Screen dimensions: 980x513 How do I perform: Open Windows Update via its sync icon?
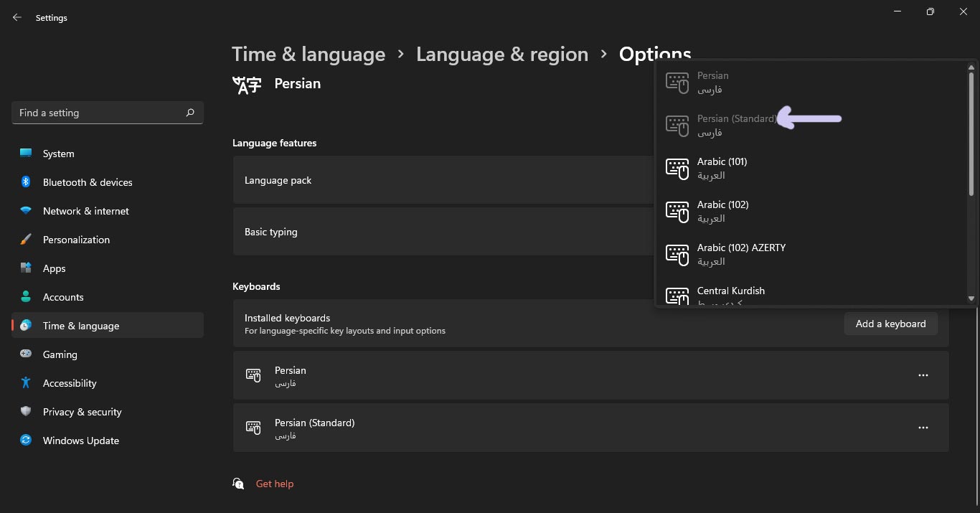coord(26,441)
